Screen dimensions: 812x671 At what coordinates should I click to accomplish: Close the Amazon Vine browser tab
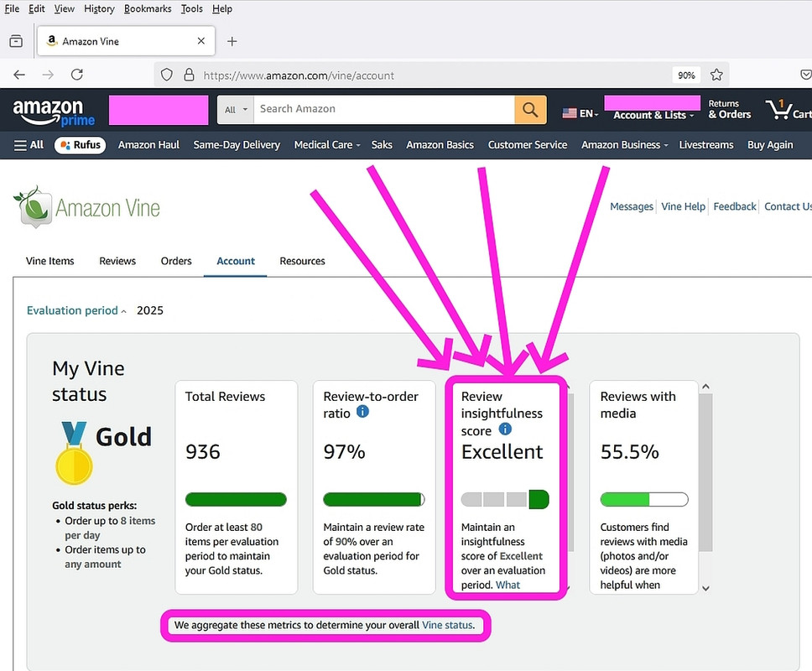[x=201, y=41]
